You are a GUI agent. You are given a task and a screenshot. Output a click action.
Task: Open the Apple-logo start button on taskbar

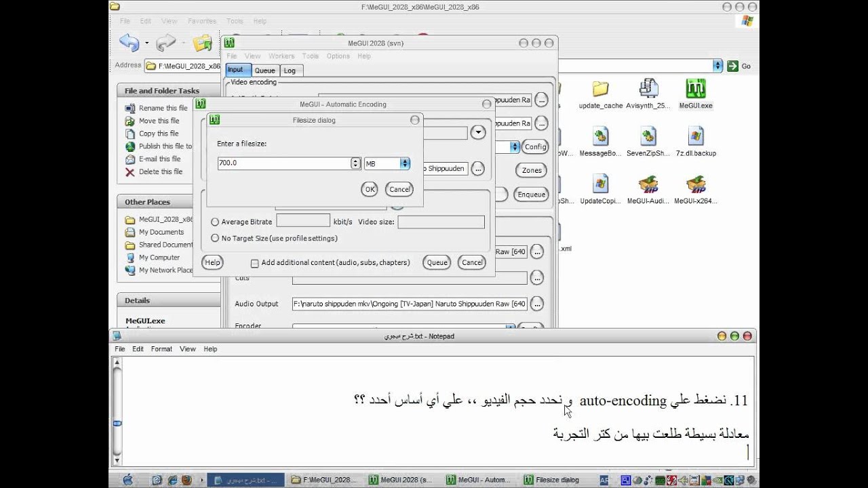point(127,480)
